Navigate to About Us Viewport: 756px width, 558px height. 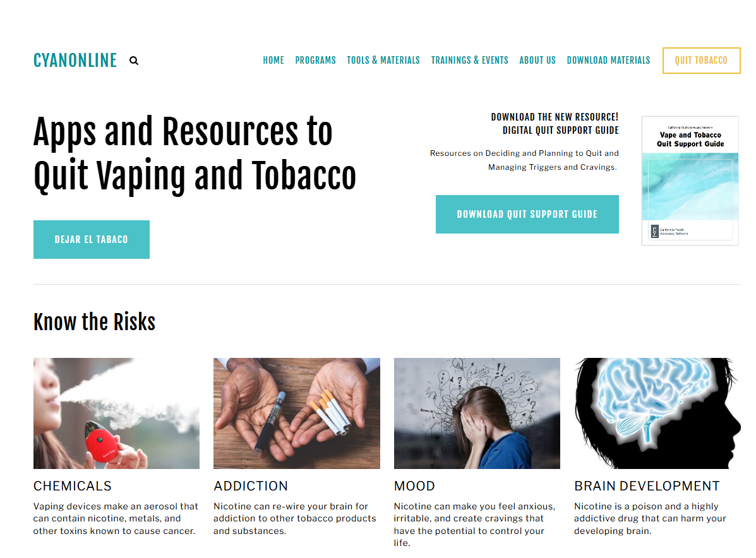click(537, 60)
